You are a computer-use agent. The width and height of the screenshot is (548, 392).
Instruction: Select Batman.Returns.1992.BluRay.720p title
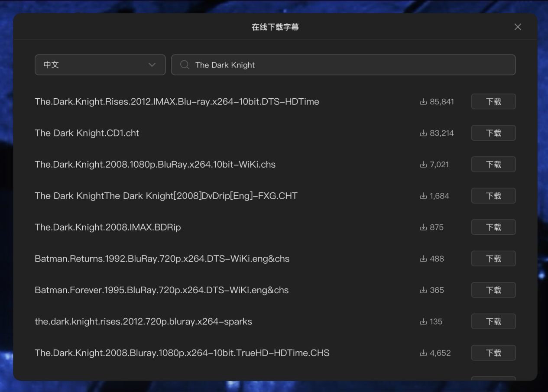(162, 259)
